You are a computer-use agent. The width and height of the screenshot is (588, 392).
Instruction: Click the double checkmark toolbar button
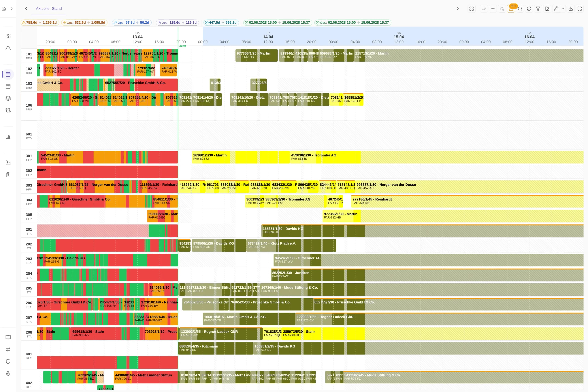(484, 9)
